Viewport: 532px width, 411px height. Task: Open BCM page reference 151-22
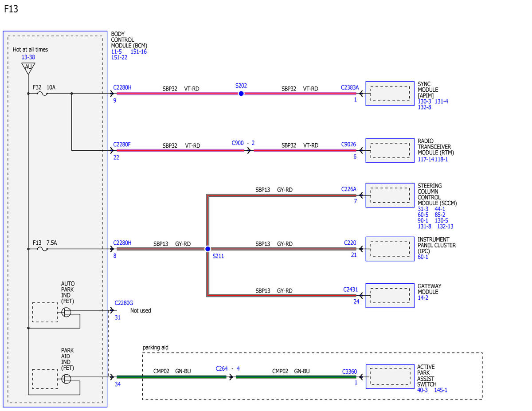click(x=119, y=57)
